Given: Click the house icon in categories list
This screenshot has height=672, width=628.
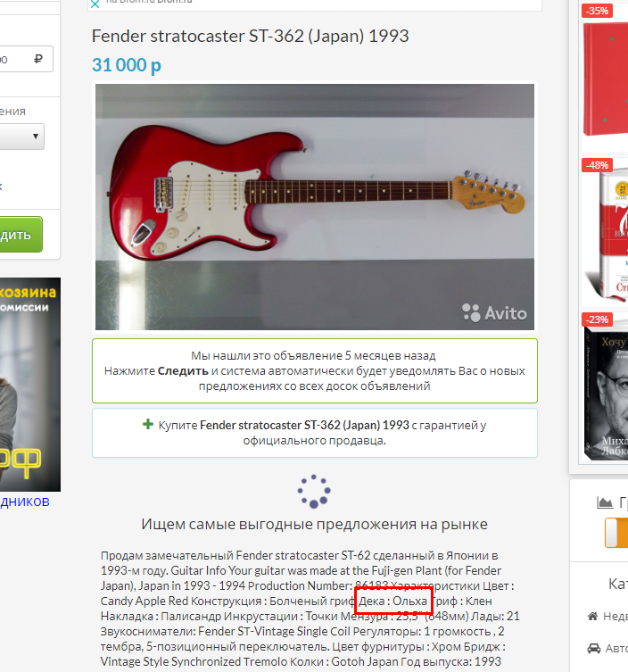Looking at the screenshot, I should pyautogui.click(x=593, y=617).
